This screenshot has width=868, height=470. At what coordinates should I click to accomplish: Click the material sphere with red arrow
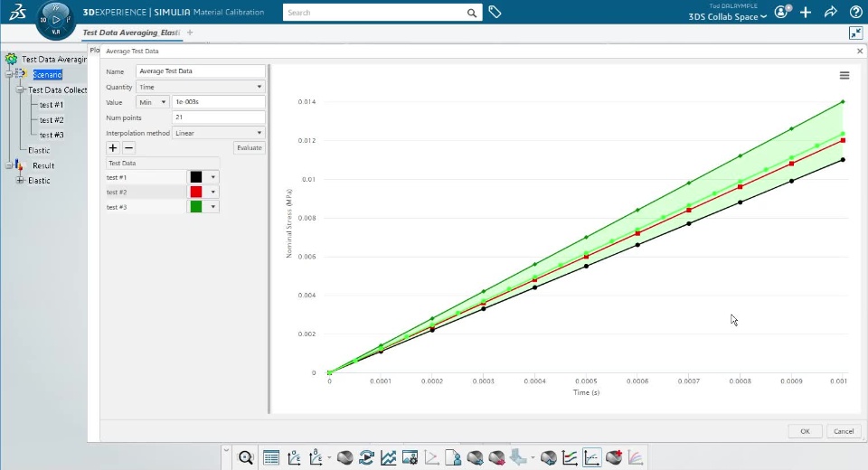pos(496,458)
